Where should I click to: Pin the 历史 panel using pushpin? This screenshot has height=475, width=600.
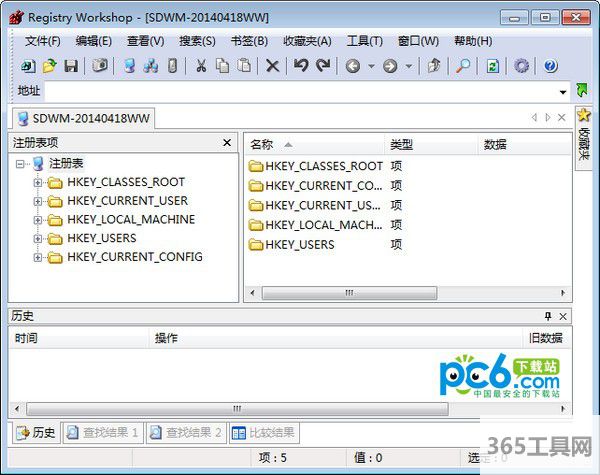pos(548,316)
